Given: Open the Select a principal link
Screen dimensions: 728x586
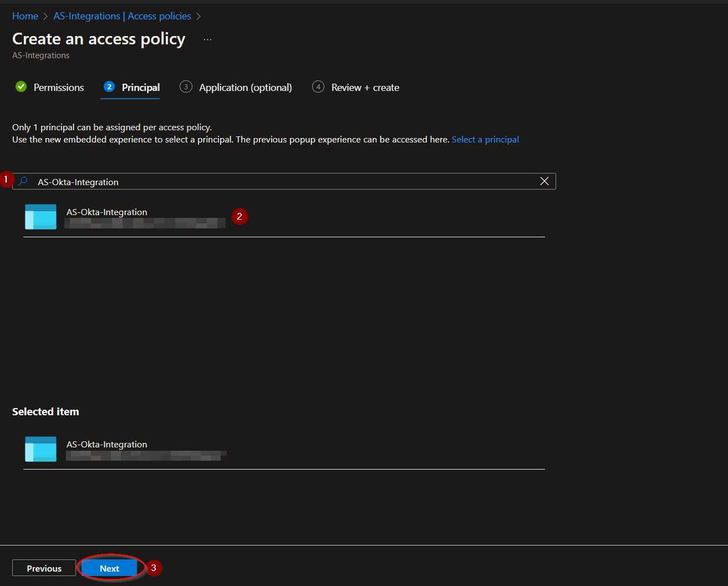Looking at the screenshot, I should [485, 140].
